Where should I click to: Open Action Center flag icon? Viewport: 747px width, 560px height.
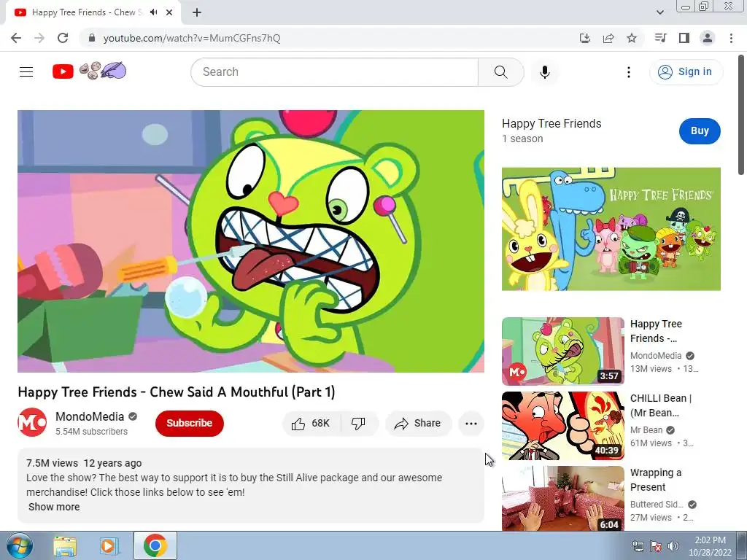[656, 546]
